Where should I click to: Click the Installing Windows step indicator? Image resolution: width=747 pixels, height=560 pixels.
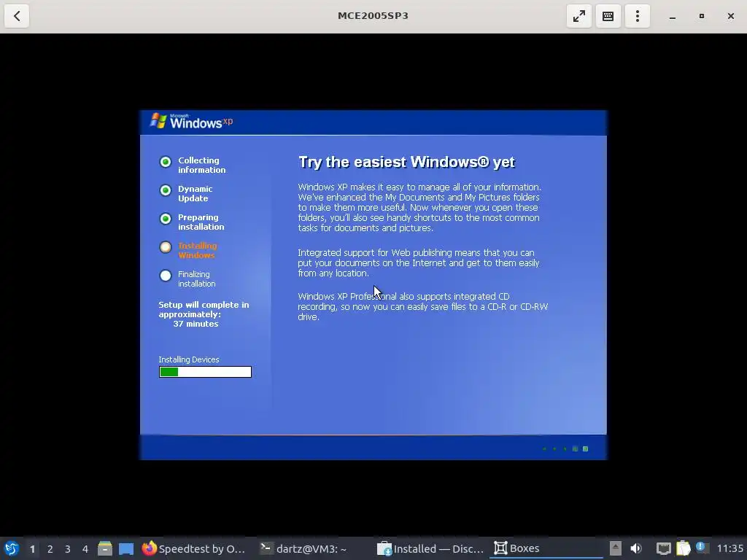[166, 247]
